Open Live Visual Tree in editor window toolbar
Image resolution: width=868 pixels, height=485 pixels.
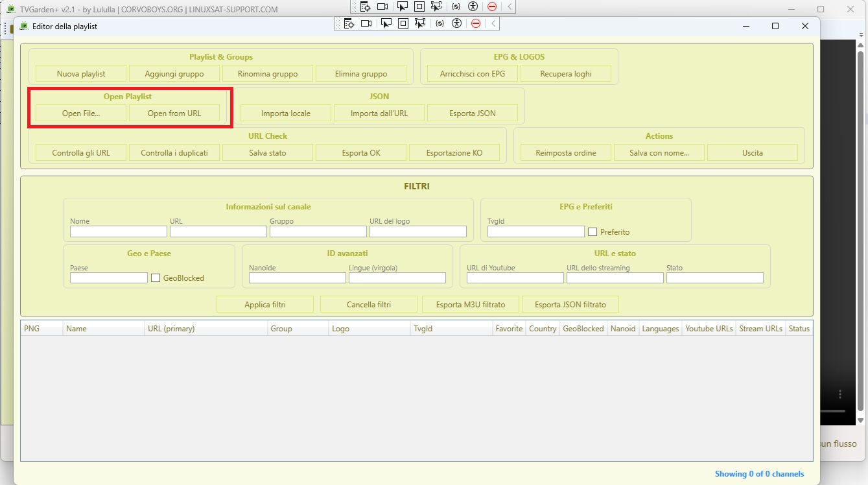pos(349,24)
